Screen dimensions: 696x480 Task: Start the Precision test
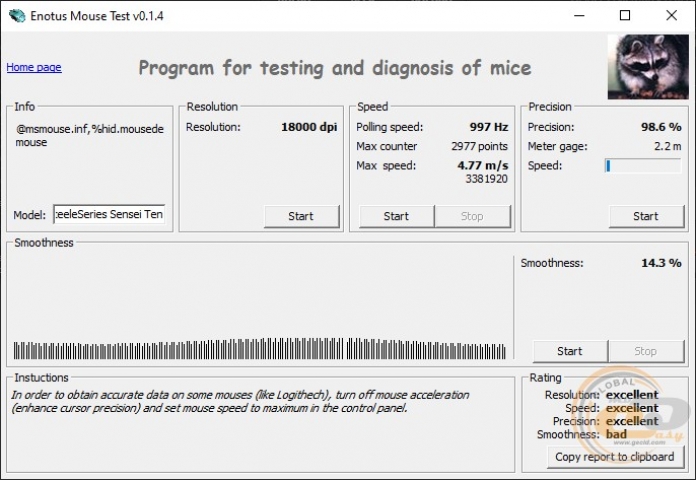(x=646, y=216)
